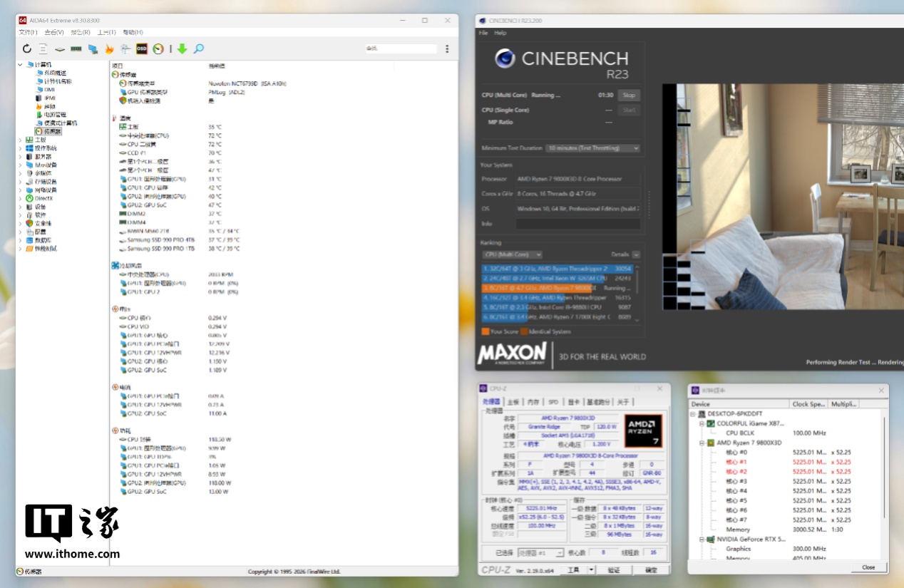The width and height of the screenshot is (904, 588).
Task: Click the Info field in Cinebench
Action: pos(578,224)
